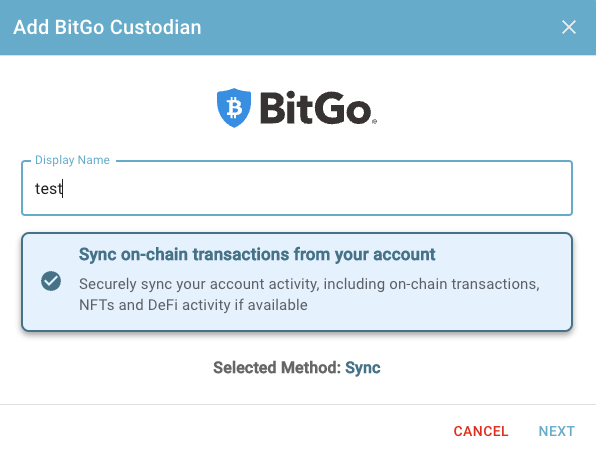Screen dimensions: 596x454
Task: Toggle the sync option checkmark circle
Action: (x=51, y=281)
